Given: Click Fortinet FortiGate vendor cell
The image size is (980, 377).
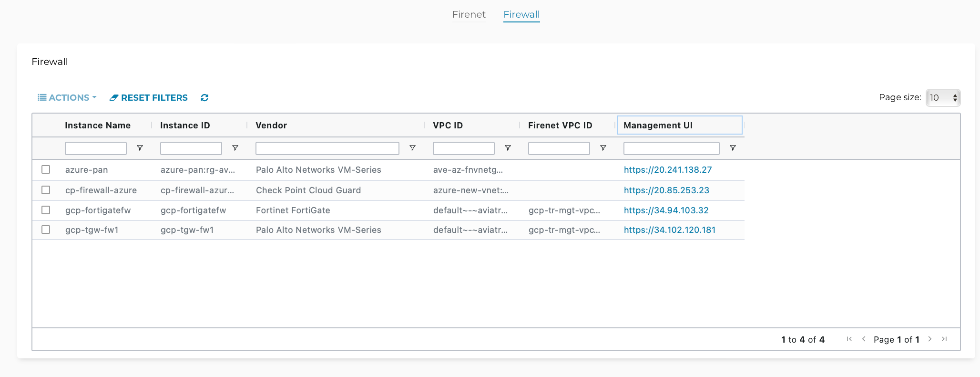Looking at the screenshot, I should (293, 210).
